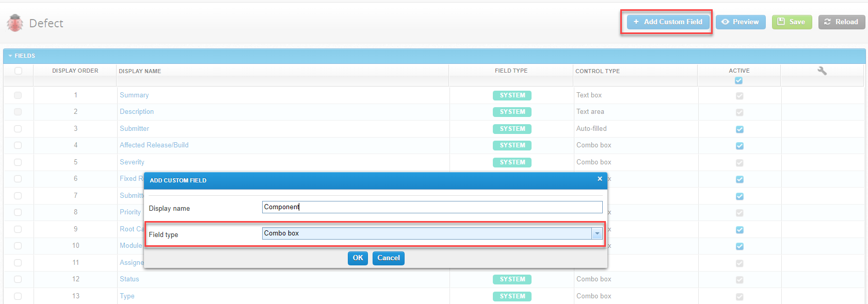
Task: Toggle the Active header checkbox
Action: click(739, 80)
